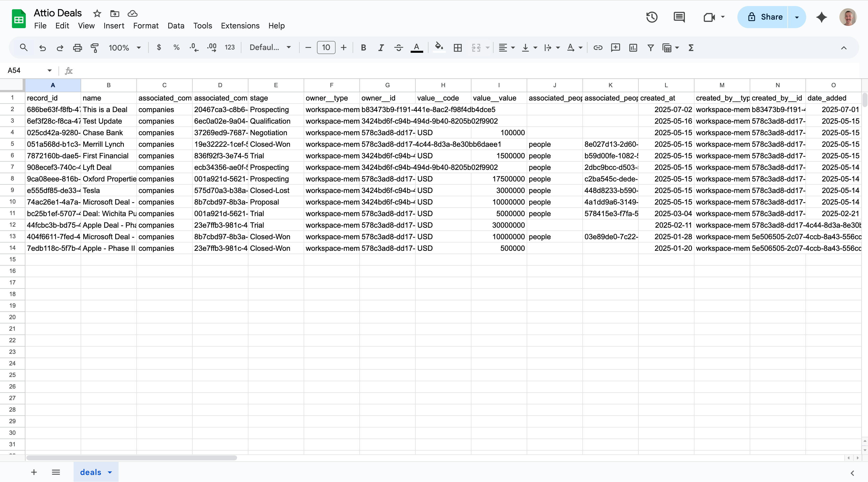Open the text color picker
This screenshot has width=868, height=482.
pyautogui.click(x=416, y=47)
